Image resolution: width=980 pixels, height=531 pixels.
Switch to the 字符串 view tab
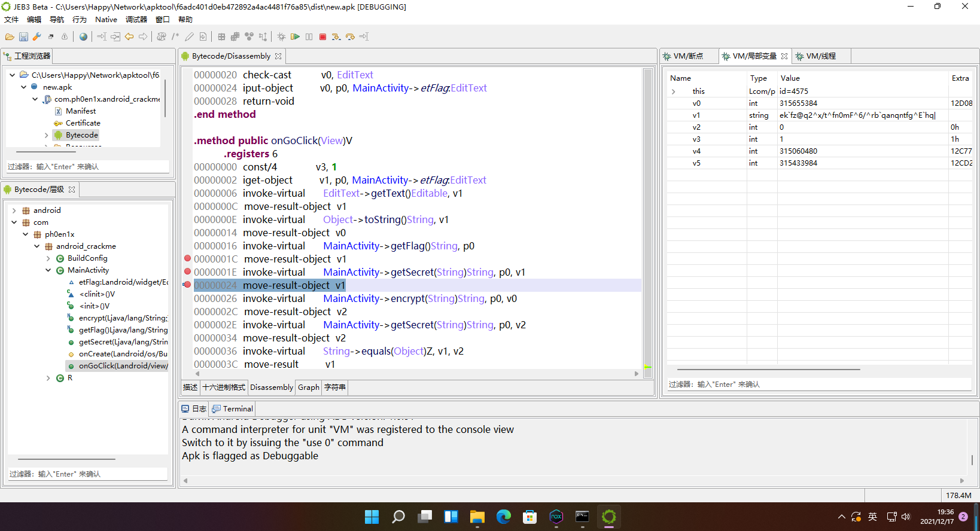[335, 387]
